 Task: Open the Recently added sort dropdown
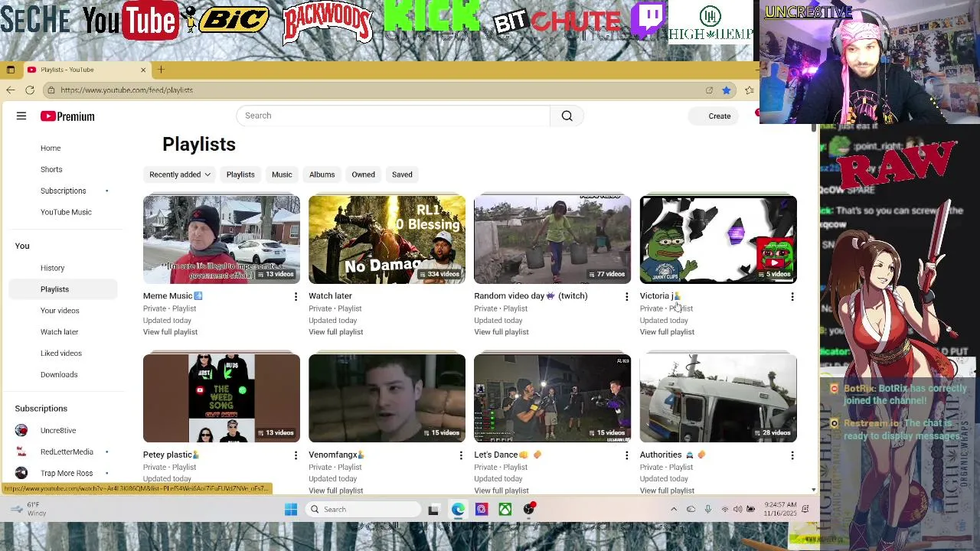tap(180, 174)
